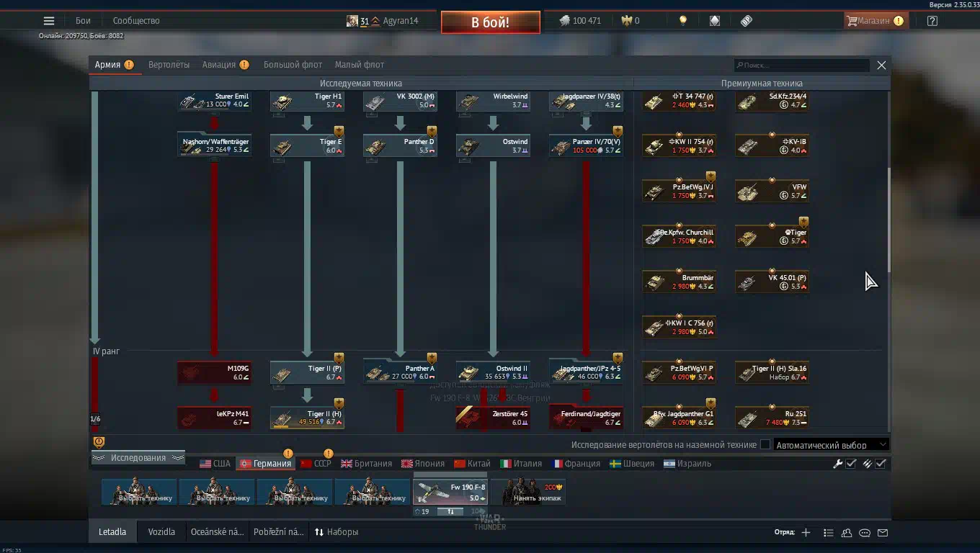Open the Agyran14 player profile

coord(383,21)
